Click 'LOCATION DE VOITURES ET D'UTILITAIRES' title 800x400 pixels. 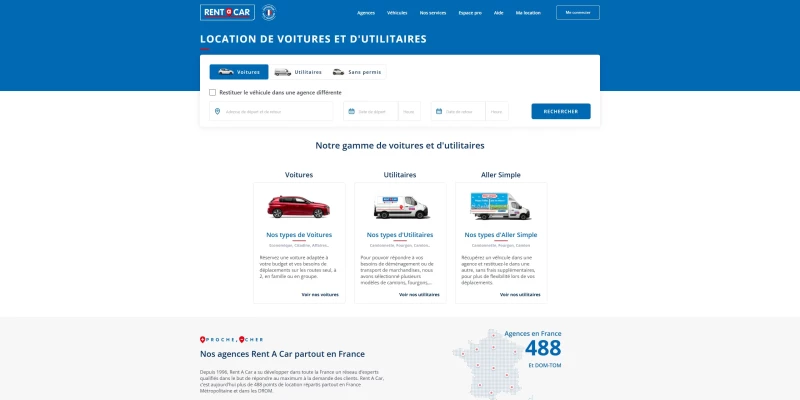[313, 39]
